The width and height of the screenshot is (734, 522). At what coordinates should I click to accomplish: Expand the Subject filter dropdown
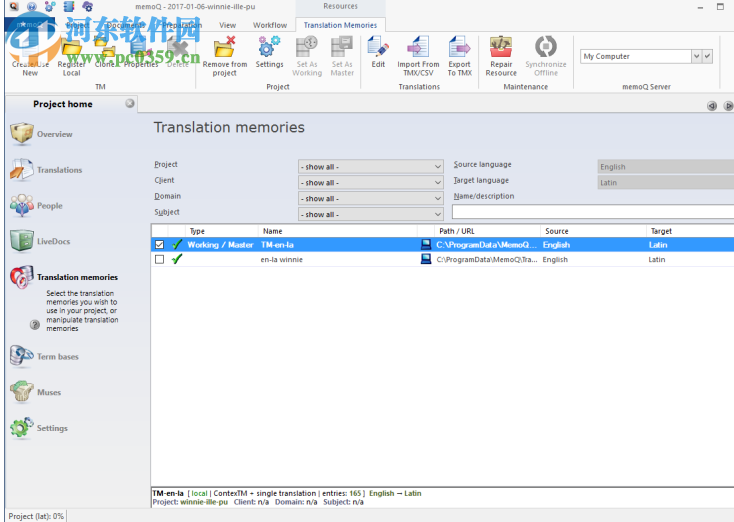(x=371, y=214)
